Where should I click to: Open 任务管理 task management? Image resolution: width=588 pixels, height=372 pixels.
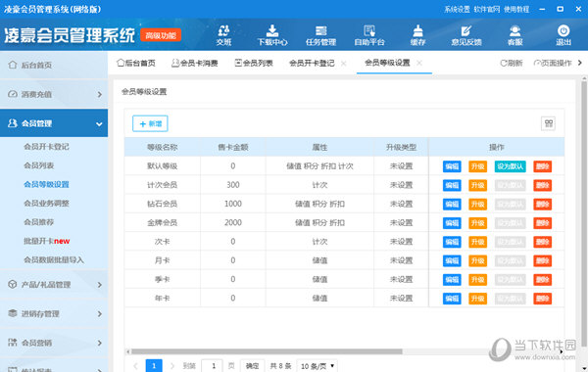tap(321, 35)
